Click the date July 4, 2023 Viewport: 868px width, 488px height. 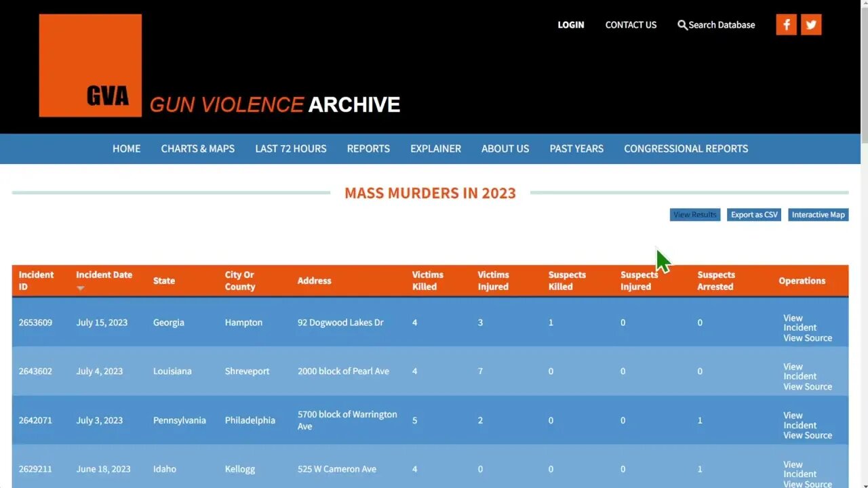[x=100, y=371]
